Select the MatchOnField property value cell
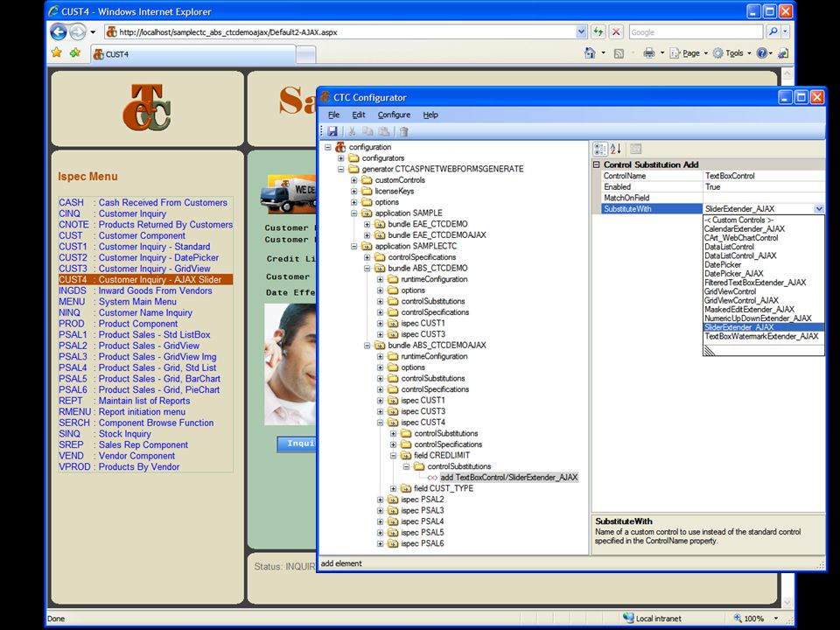Viewport: 840px width, 630px height. click(763, 198)
